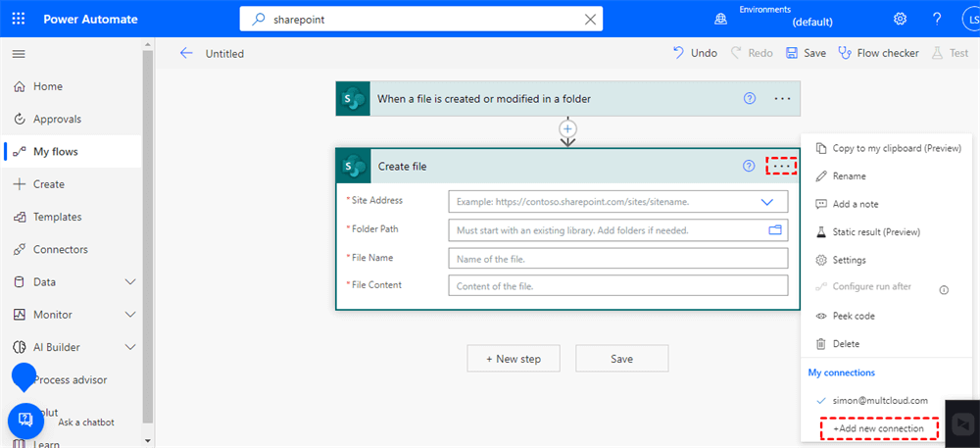Click the Site Address input field

click(618, 202)
